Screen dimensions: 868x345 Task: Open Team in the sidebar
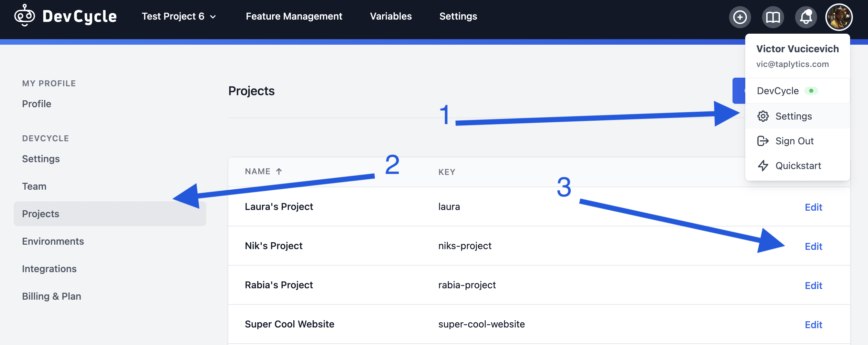pyautogui.click(x=34, y=186)
